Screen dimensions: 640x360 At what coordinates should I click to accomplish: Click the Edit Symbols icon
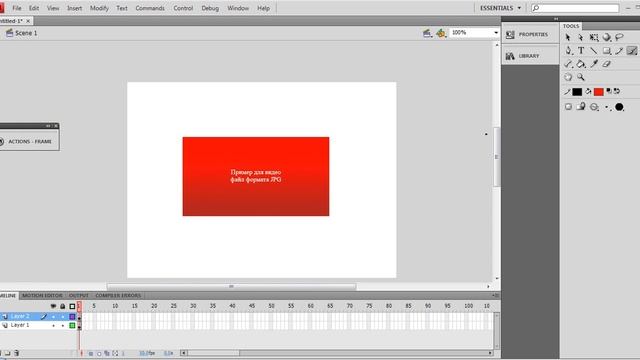click(x=441, y=33)
